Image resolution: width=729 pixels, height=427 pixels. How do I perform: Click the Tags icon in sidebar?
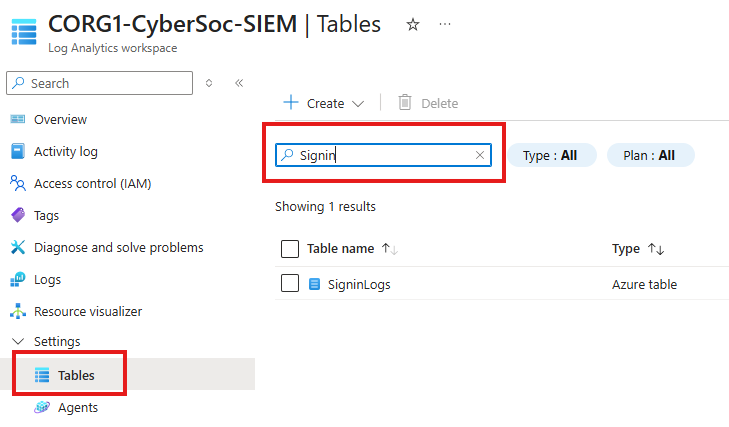point(17,215)
